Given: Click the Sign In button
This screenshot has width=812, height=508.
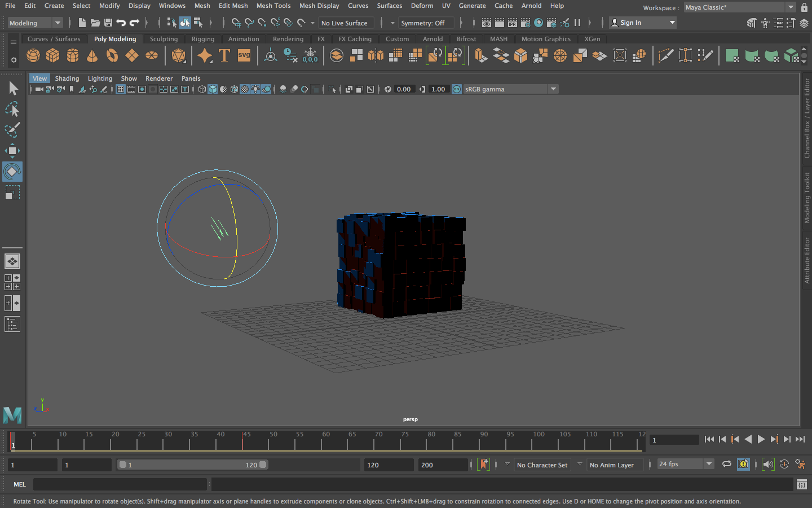Looking at the screenshot, I should click(630, 23).
